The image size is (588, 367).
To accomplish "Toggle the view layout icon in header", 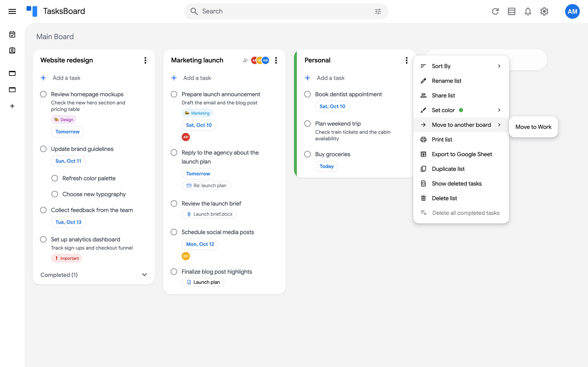I will click(x=511, y=11).
